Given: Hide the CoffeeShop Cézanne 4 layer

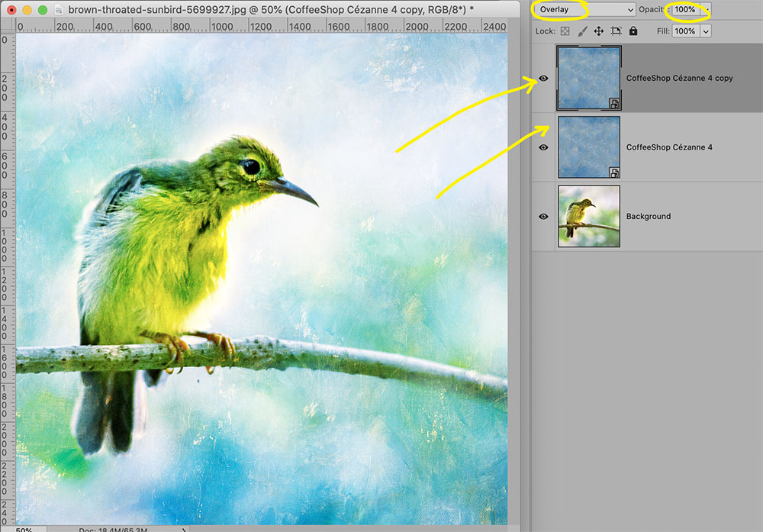Looking at the screenshot, I should click(x=543, y=147).
